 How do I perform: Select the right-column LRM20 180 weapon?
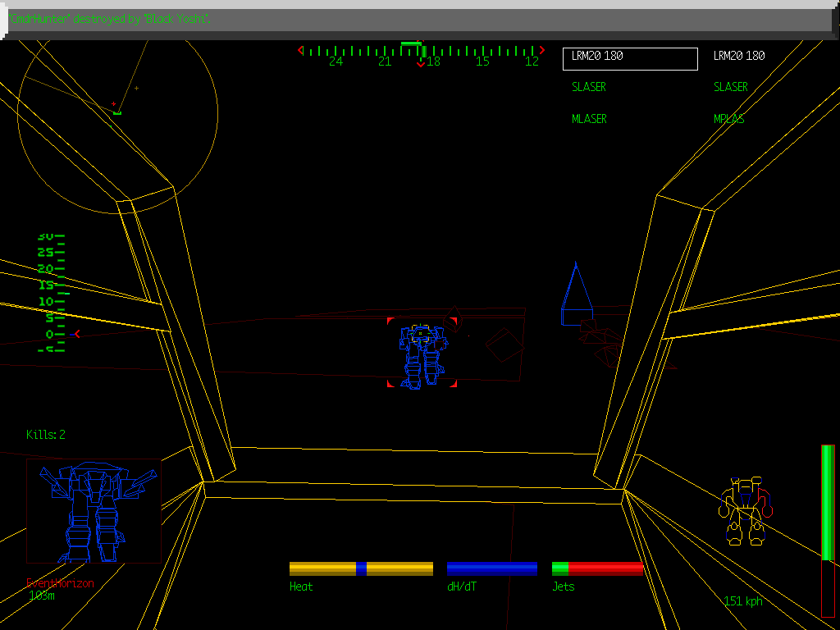coord(738,56)
